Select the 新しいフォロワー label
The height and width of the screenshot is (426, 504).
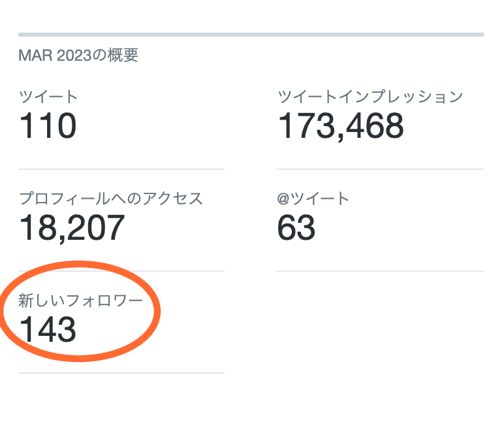pyautogui.click(x=80, y=301)
